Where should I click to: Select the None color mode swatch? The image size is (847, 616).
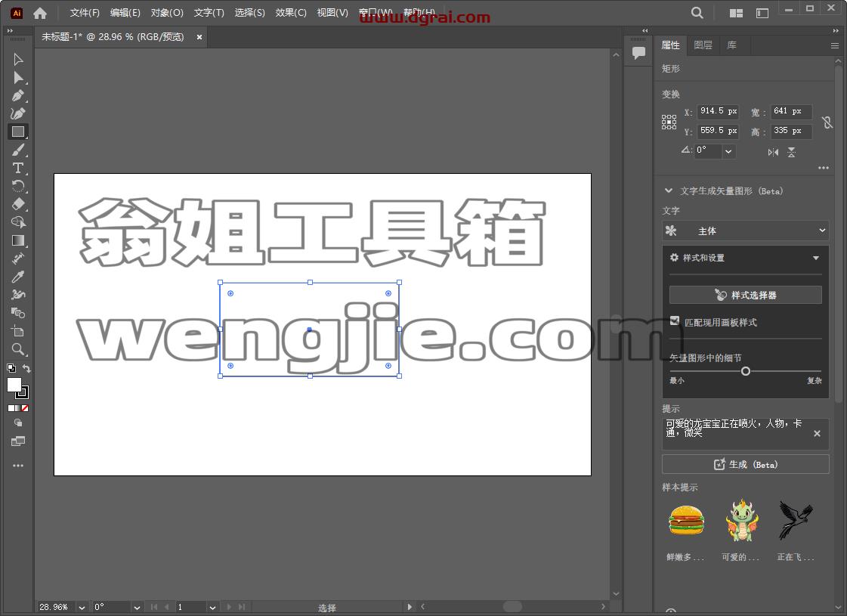pyautogui.click(x=25, y=408)
